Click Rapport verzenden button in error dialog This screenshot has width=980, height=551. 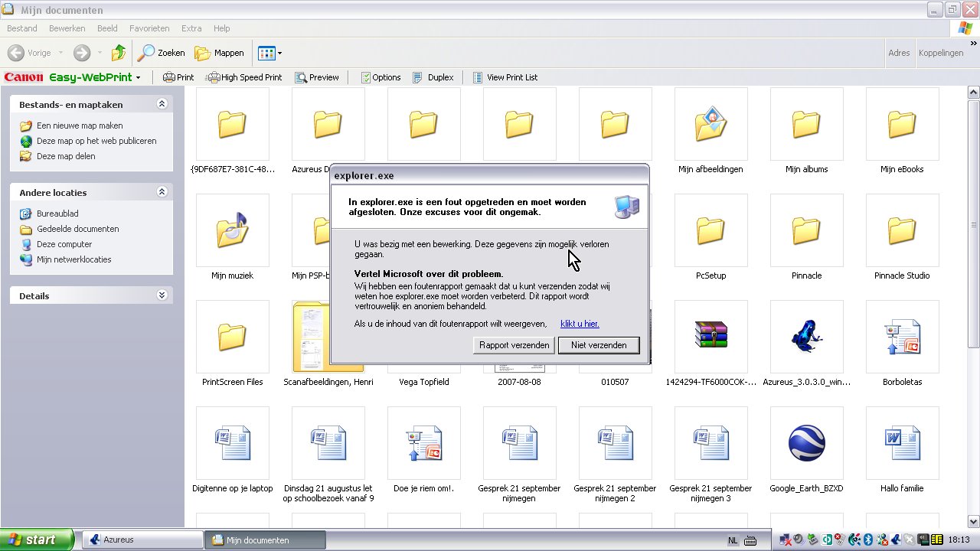[514, 345]
